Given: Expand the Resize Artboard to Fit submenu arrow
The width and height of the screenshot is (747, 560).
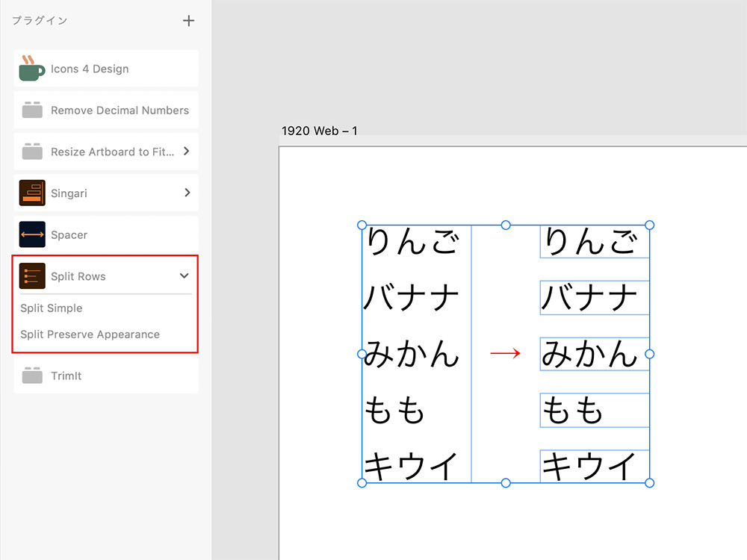Looking at the screenshot, I should pyautogui.click(x=186, y=152).
